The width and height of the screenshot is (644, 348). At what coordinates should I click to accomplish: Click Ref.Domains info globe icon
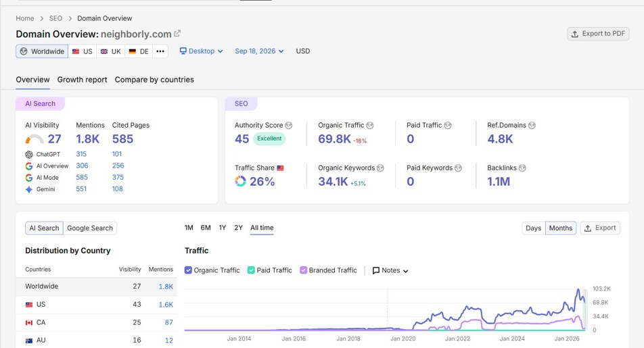pyautogui.click(x=532, y=126)
